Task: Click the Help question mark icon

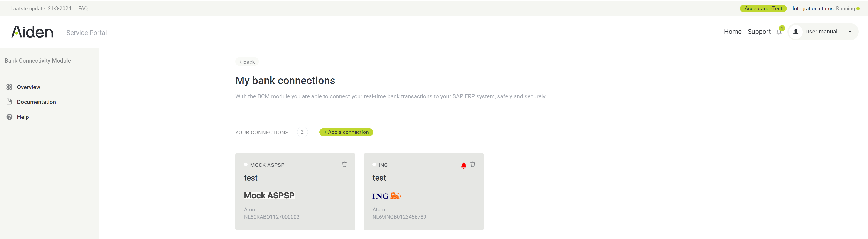Action: click(x=10, y=117)
